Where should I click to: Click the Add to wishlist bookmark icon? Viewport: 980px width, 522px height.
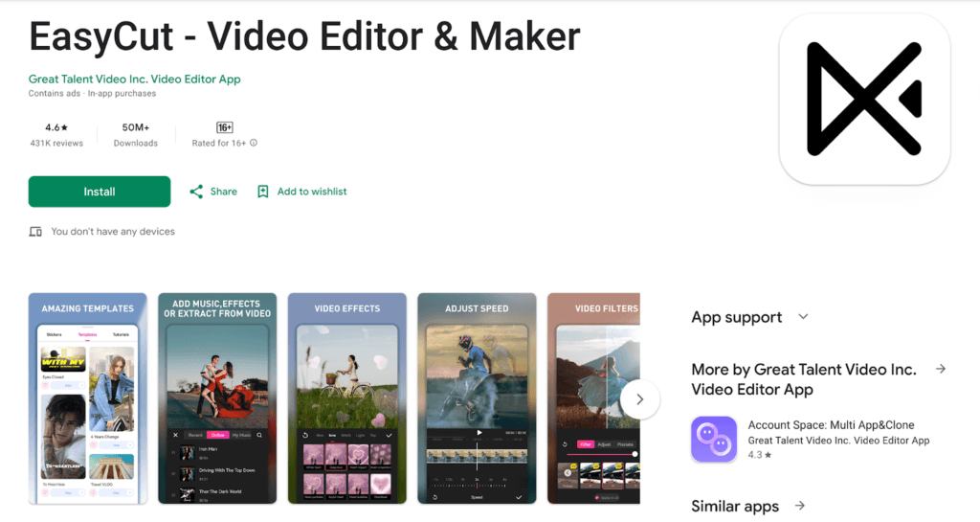click(x=263, y=192)
